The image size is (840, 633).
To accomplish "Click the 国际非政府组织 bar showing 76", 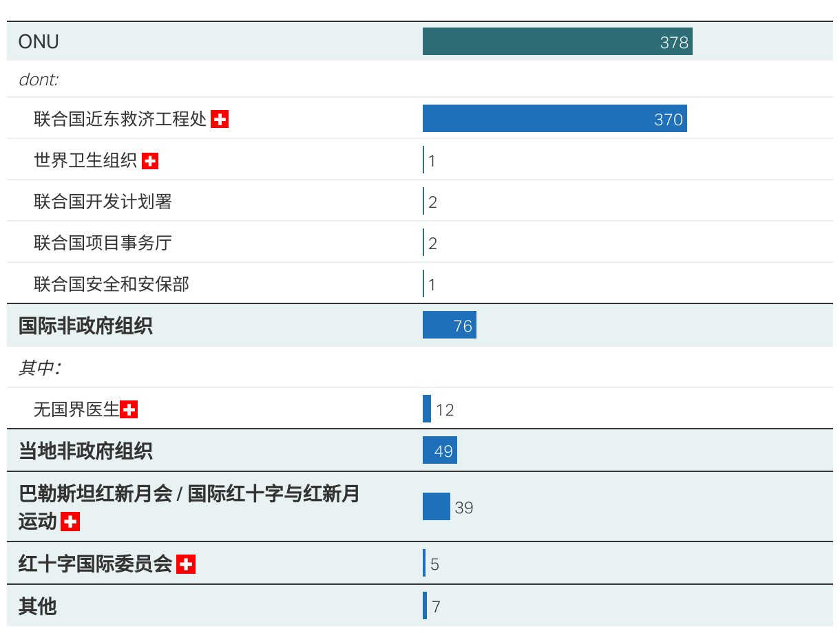I will (x=449, y=325).
